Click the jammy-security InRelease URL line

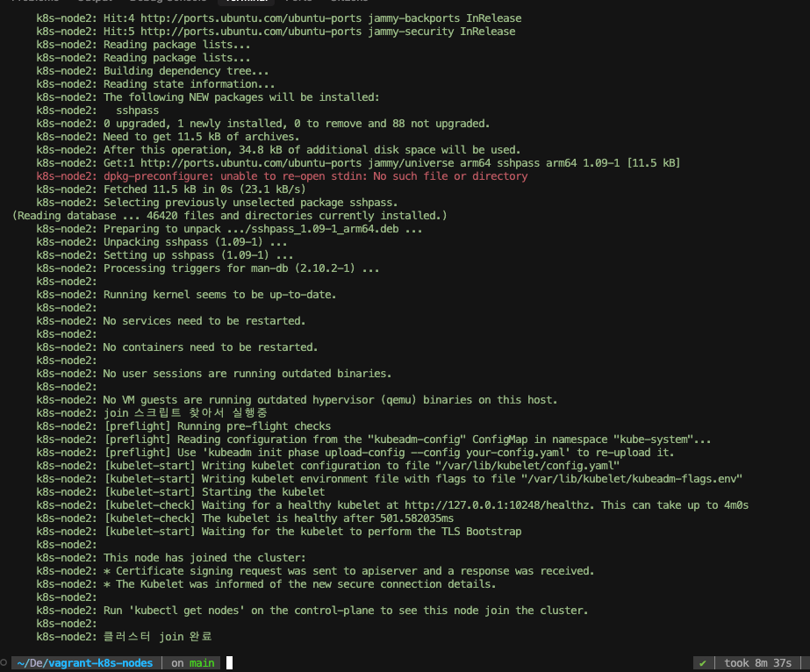276,32
